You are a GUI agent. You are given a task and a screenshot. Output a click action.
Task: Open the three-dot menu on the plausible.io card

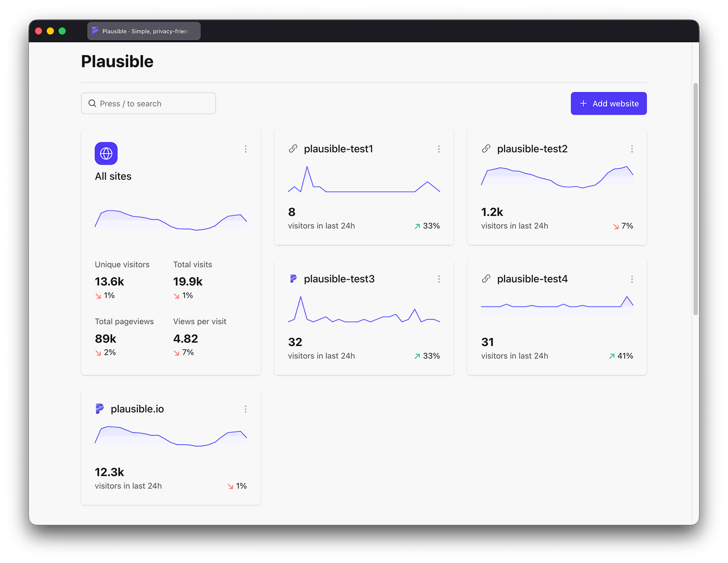[x=246, y=409]
